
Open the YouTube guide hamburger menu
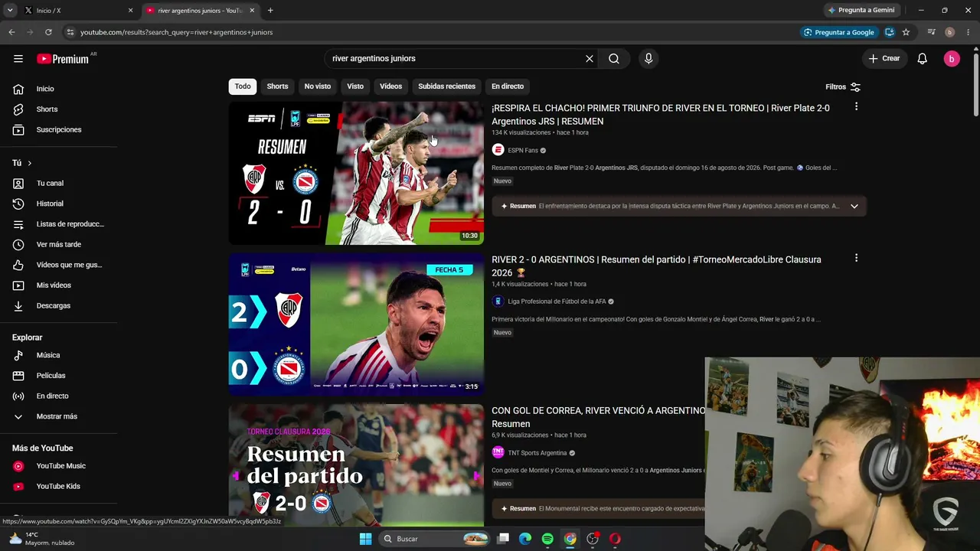(x=18, y=59)
